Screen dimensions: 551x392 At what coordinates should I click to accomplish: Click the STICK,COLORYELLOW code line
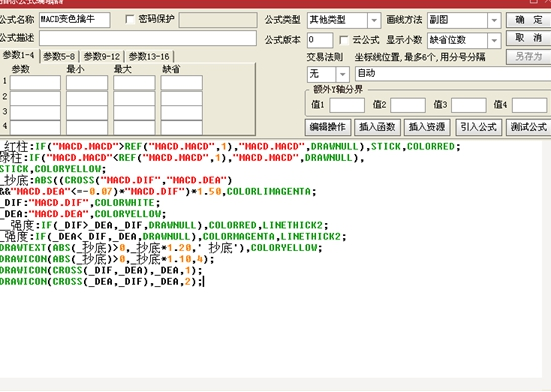coord(53,169)
